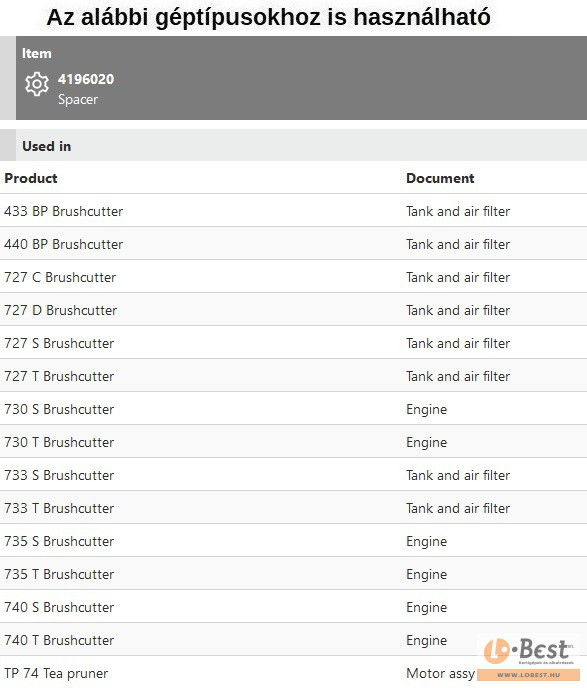This screenshot has width=587, height=688.
Task: Click the Lo-Best logo watermark
Action: (528, 651)
